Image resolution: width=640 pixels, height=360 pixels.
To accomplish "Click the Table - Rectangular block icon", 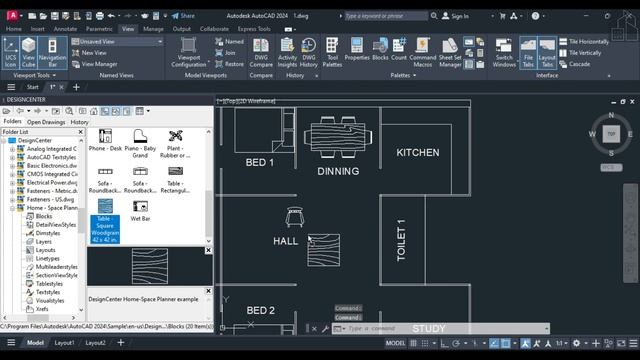I will pyautogui.click(x=175, y=171).
